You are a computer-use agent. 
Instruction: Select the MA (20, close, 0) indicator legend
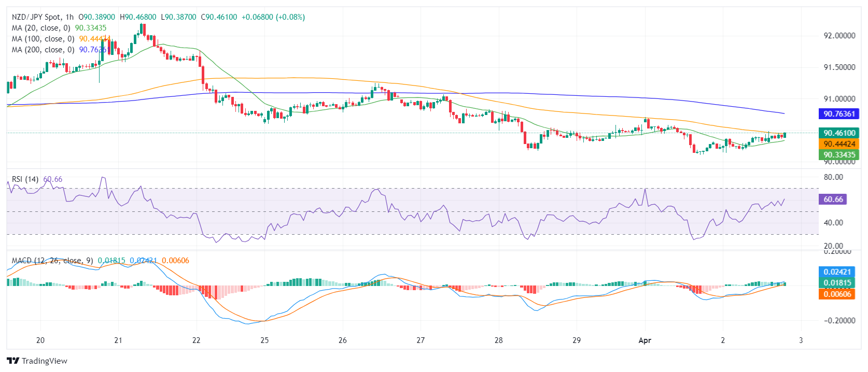tap(41, 28)
